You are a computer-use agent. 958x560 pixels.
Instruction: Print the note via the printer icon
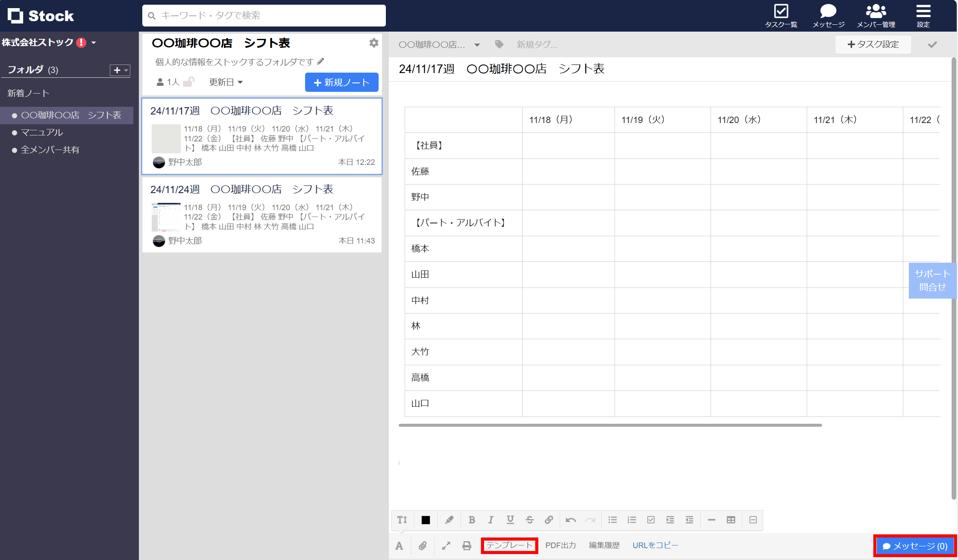pos(466,545)
